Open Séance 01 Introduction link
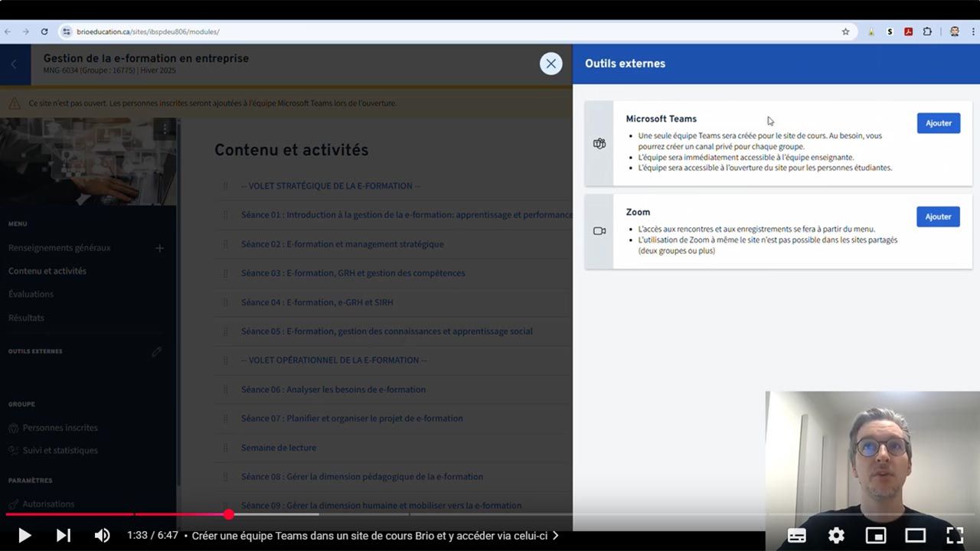The height and width of the screenshot is (551, 980). pos(407,215)
